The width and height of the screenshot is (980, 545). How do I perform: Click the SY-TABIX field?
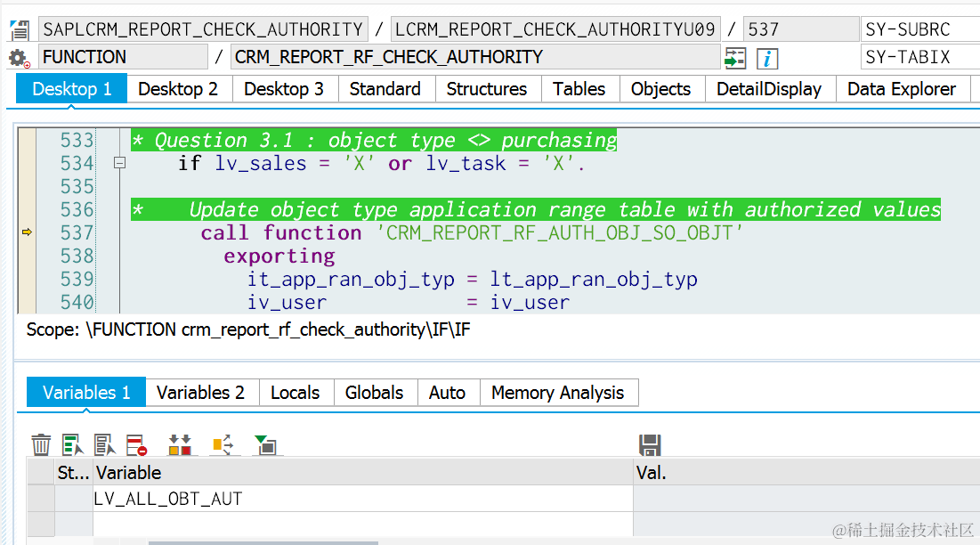point(920,57)
